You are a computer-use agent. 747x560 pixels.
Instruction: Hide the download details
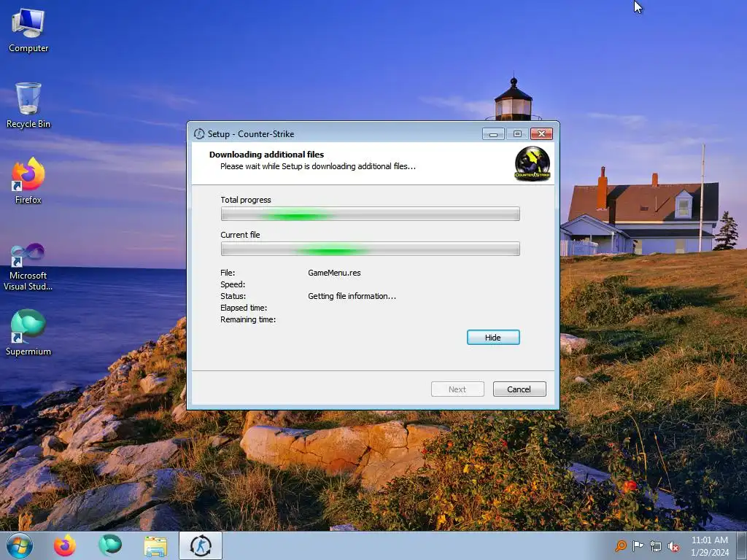[x=493, y=337]
